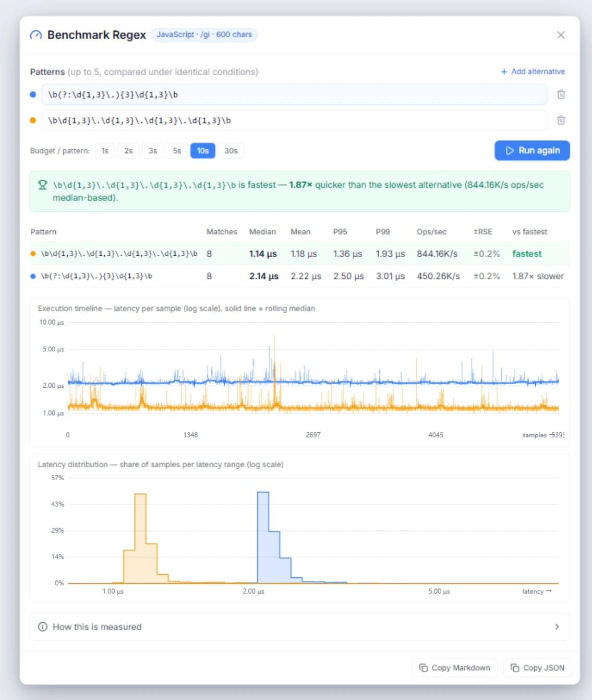Image resolution: width=592 pixels, height=700 pixels.
Task: Set budget per pattern to 1s
Action: tap(105, 151)
